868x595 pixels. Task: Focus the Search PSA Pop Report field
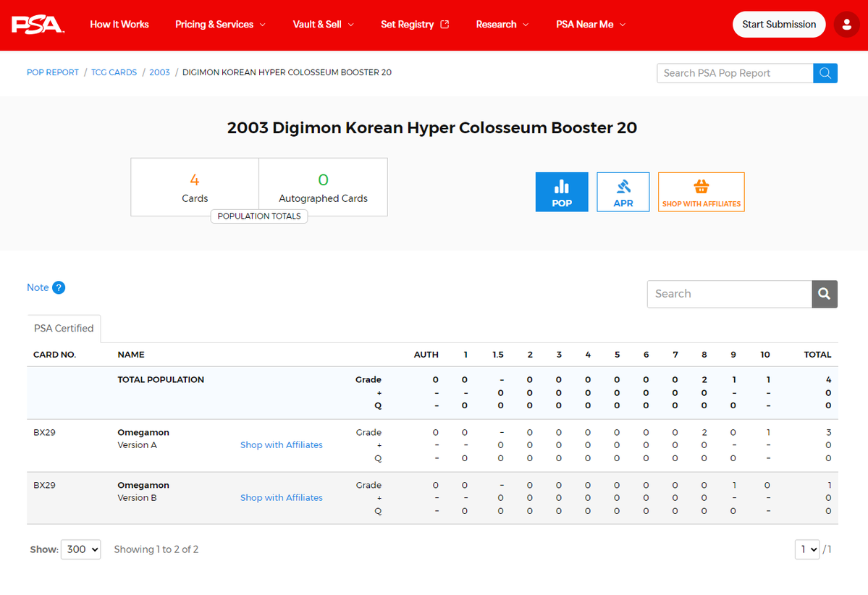[x=735, y=73]
